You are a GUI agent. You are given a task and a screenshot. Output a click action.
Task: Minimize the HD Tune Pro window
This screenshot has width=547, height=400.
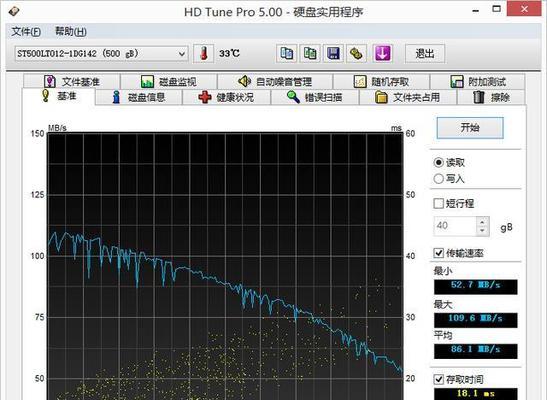click(475, 10)
